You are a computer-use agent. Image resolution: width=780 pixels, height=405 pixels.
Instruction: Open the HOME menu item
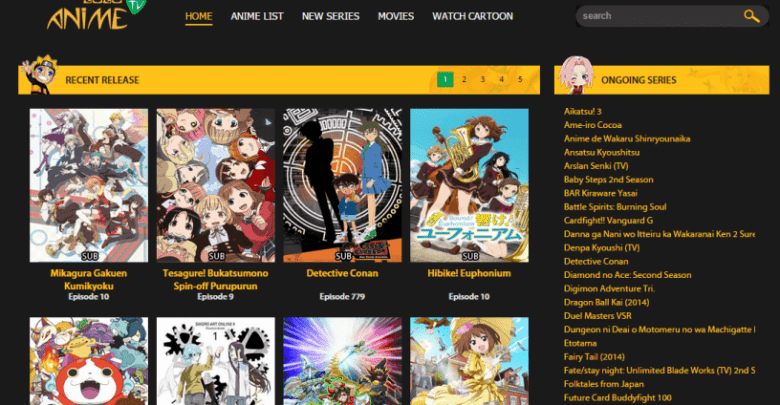pyautogui.click(x=198, y=16)
